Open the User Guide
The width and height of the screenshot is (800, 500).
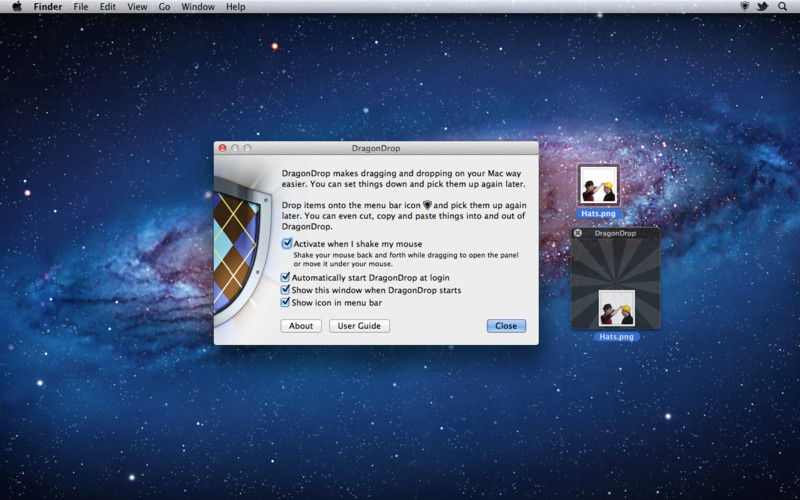(x=358, y=326)
